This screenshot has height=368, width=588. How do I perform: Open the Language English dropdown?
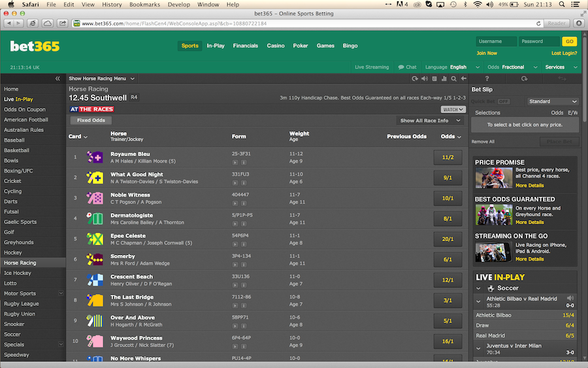(452, 67)
